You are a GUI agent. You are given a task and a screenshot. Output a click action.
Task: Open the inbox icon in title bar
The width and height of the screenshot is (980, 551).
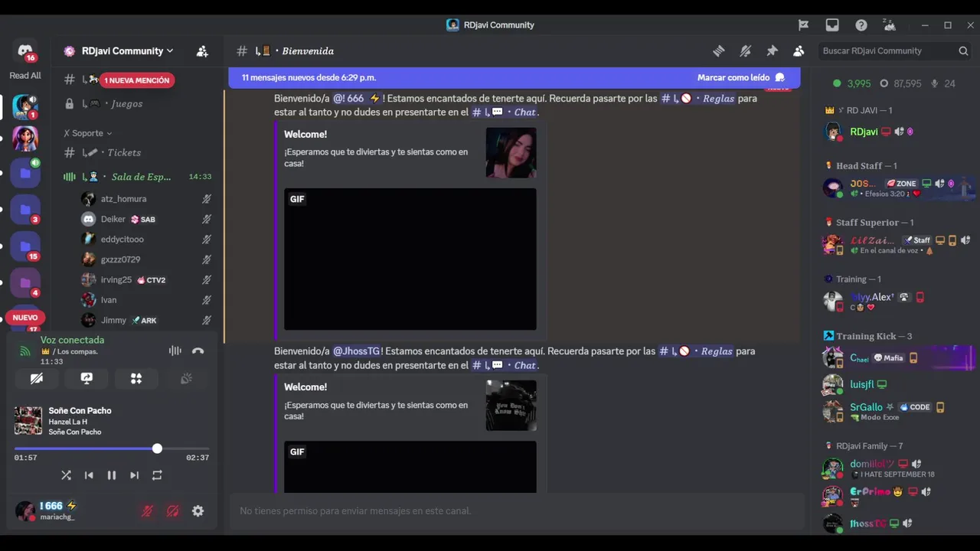coord(832,25)
